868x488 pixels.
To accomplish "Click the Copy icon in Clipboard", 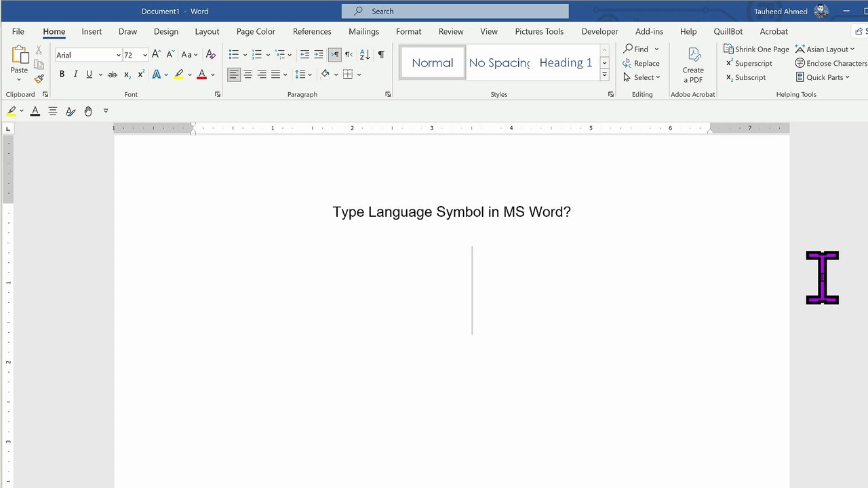I will (39, 65).
